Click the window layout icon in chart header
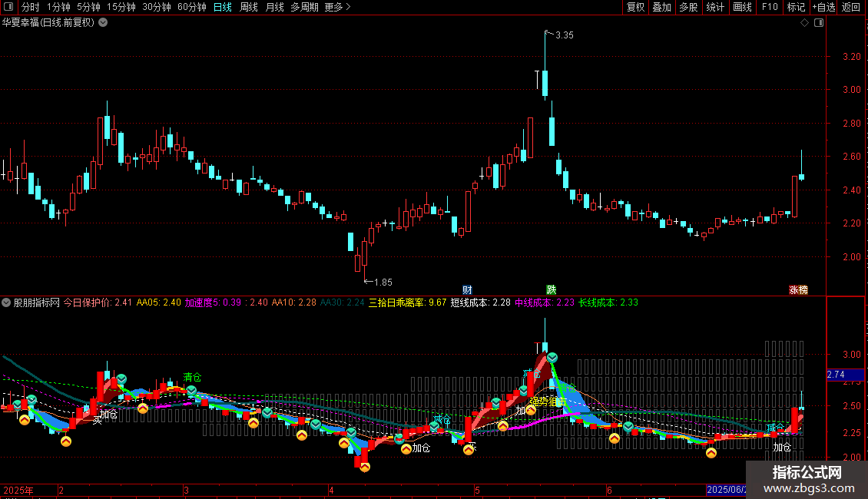 [x=819, y=23]
